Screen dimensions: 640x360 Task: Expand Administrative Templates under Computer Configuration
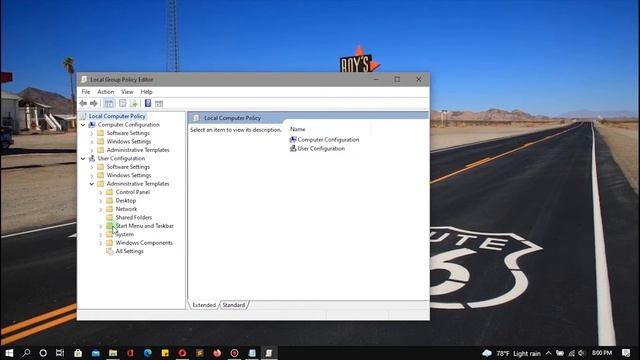coord(92,150)
